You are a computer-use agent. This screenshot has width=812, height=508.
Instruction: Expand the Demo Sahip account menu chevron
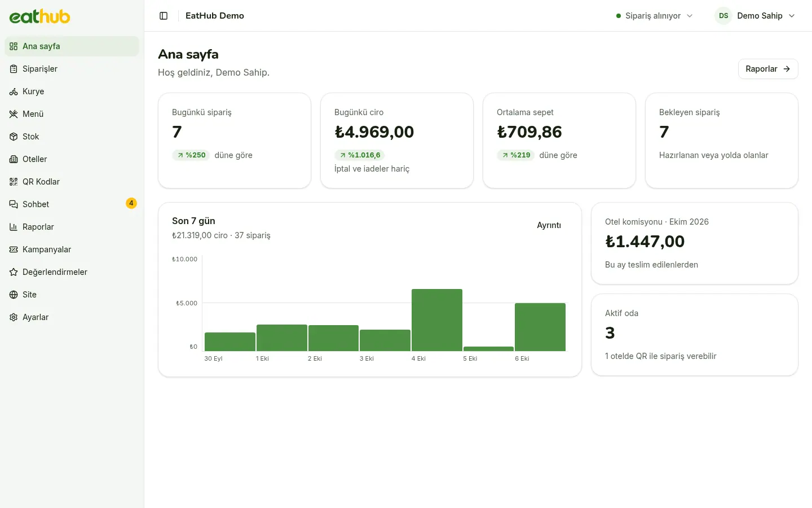792,16
